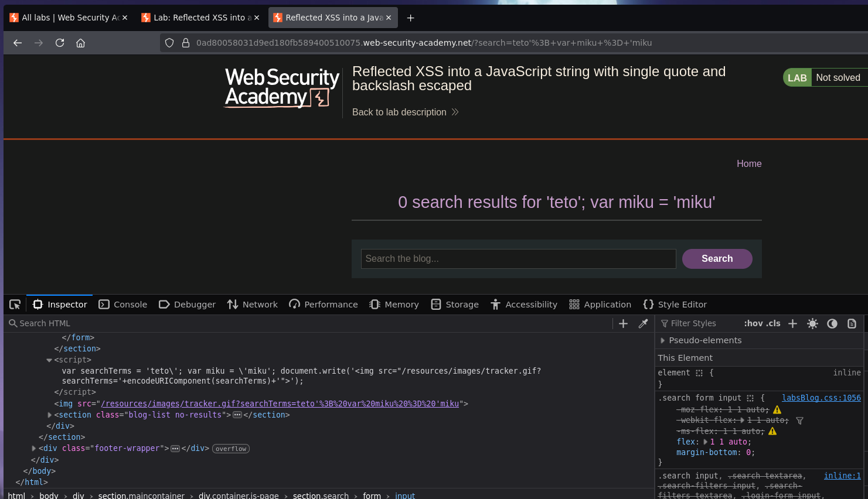
Task: Focus the 'Search the blog...' input
Action: tap(518, 259)
